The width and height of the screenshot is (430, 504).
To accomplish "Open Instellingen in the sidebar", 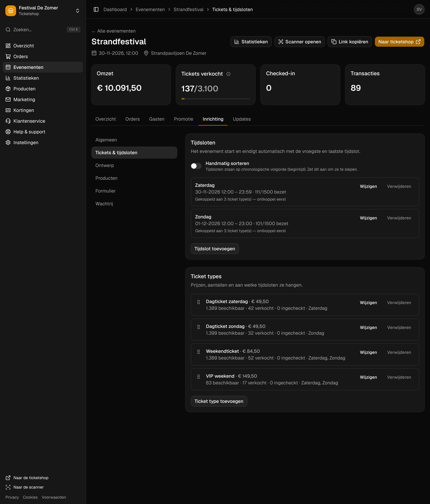I will point(43,142).
